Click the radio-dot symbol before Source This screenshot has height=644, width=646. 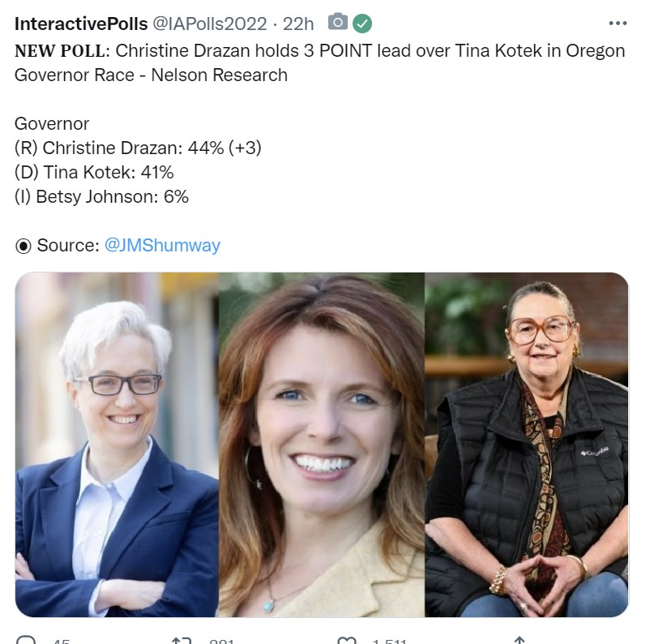23,246
